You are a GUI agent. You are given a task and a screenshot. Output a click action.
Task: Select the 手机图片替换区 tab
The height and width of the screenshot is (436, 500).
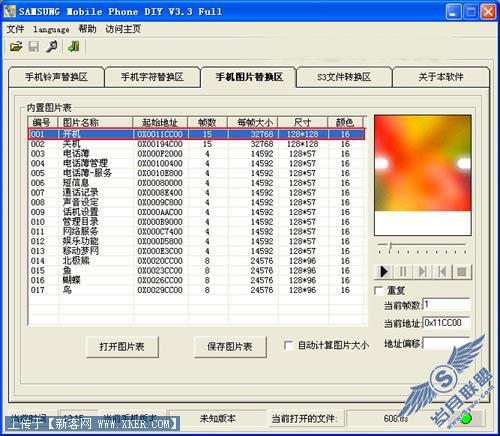249,77
